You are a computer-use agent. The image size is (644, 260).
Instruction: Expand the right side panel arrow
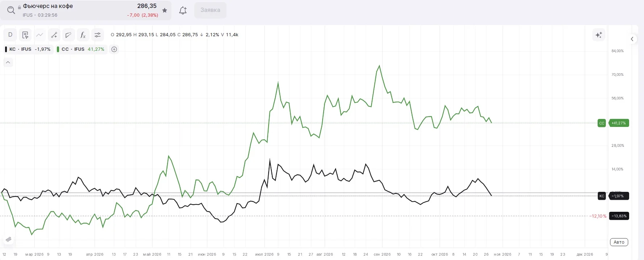[632, 39]
